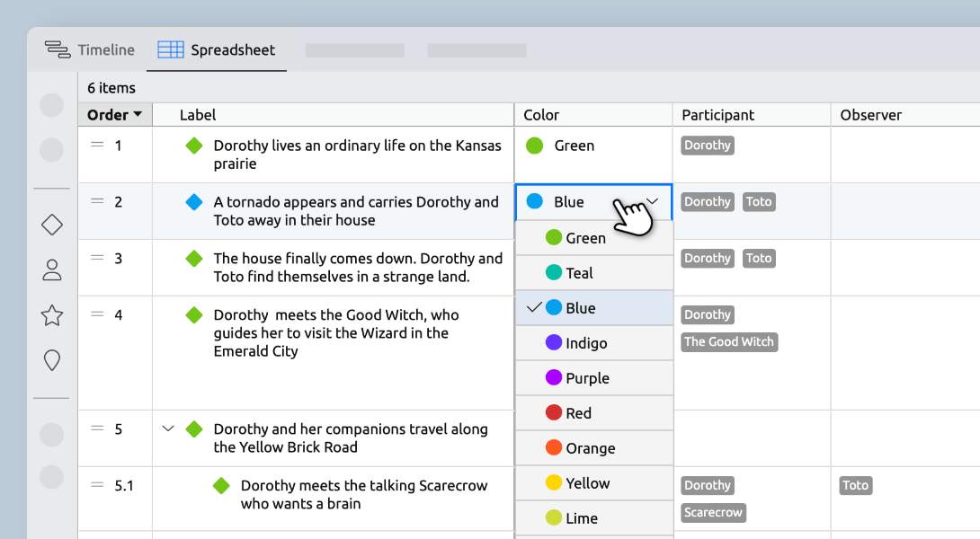Grab the drag handle of row 4

pyautogui.click(x=97, y=314)
